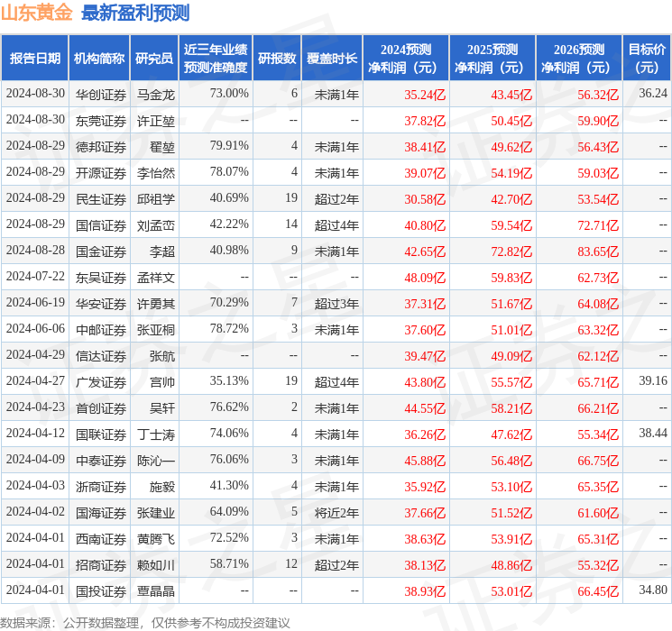Screen dimensions: 672x631
Task: Select the 2026预测净利润 column header
Action: (579, 59)
